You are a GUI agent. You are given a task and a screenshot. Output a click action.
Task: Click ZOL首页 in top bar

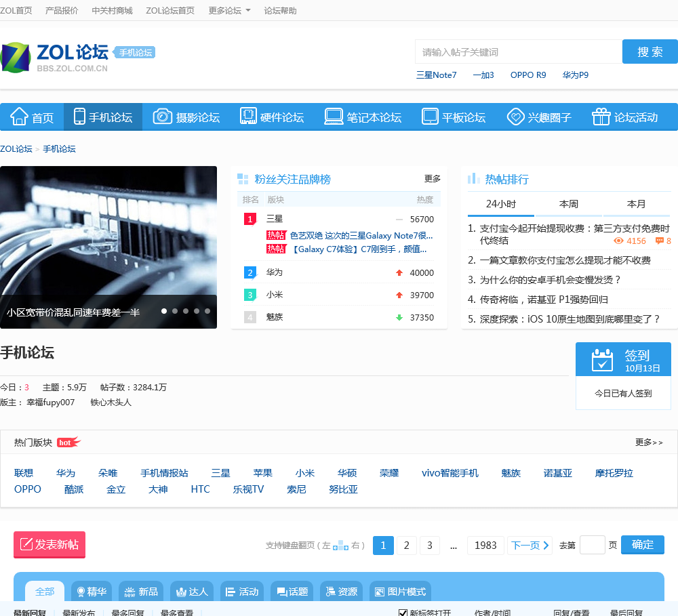[16, 10]
